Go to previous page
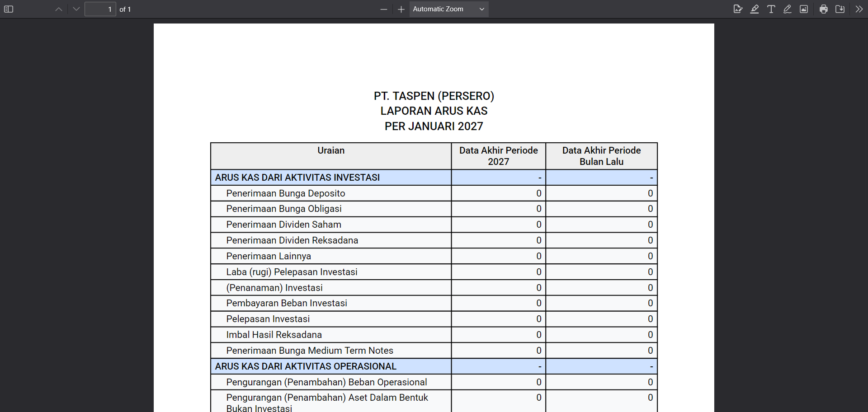This screenshot has height=412, width=868. tap(59, 9)
